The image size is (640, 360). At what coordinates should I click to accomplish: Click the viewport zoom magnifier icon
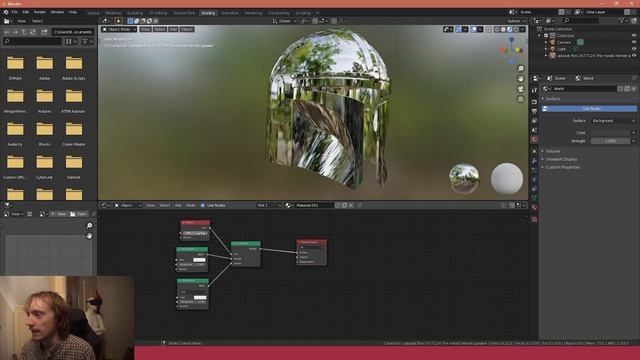tap(520, 69)
